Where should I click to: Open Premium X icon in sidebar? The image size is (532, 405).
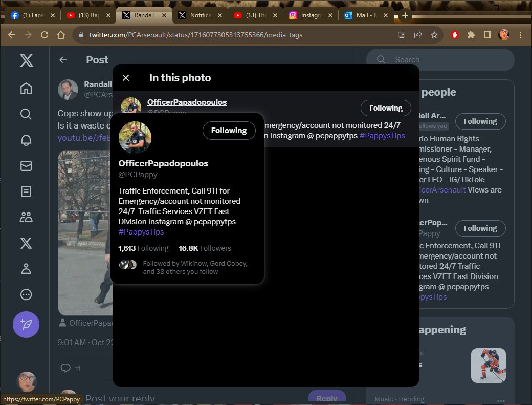(26, 243)
